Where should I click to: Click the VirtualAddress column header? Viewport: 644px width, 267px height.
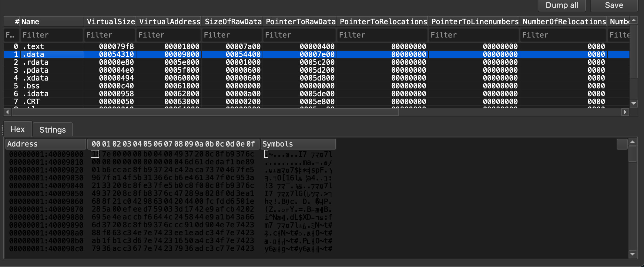[x=169, y=21]
